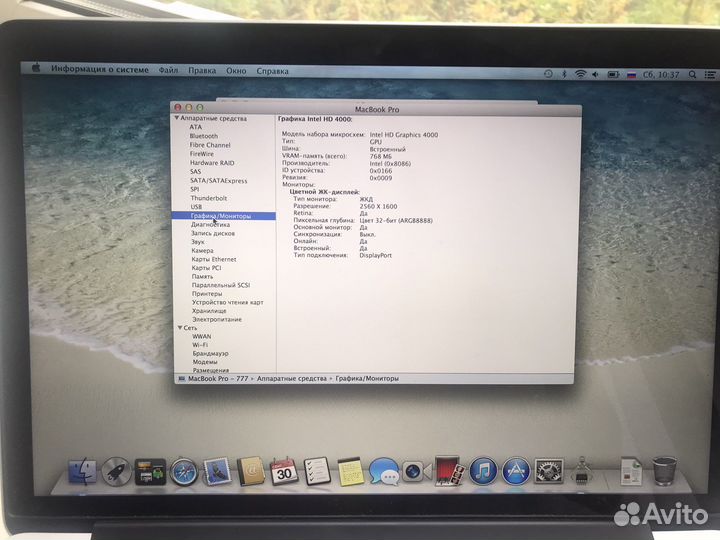This screenshot has width=720, height=540.
Task: Select Bluetooth in the hardware list
Action: coord(204,136)
